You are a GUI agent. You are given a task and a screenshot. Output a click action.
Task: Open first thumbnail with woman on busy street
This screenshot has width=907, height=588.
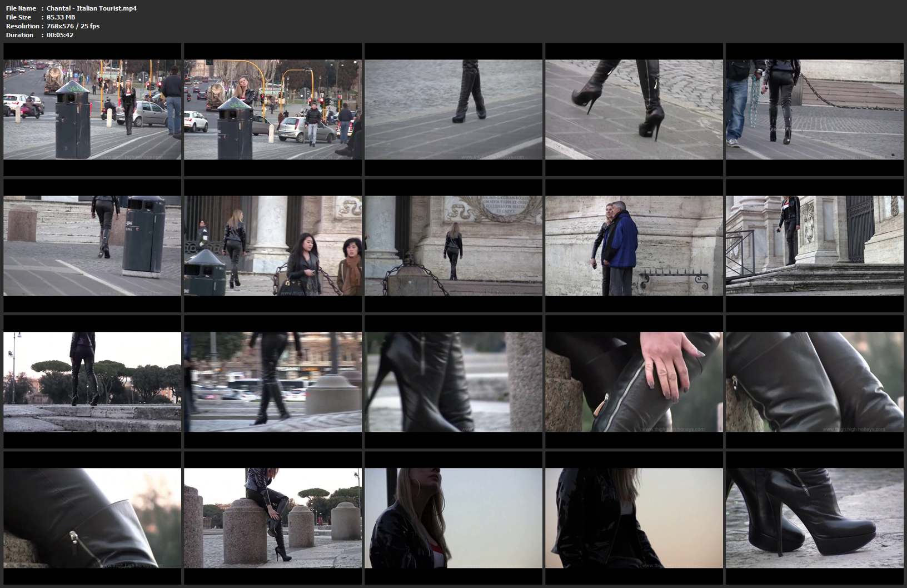tap(92, 109)
